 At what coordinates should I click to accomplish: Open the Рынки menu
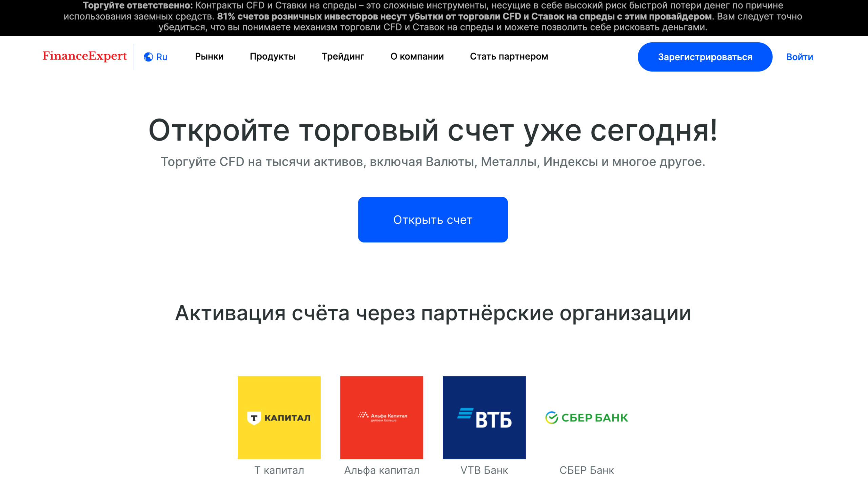[209, 57]
